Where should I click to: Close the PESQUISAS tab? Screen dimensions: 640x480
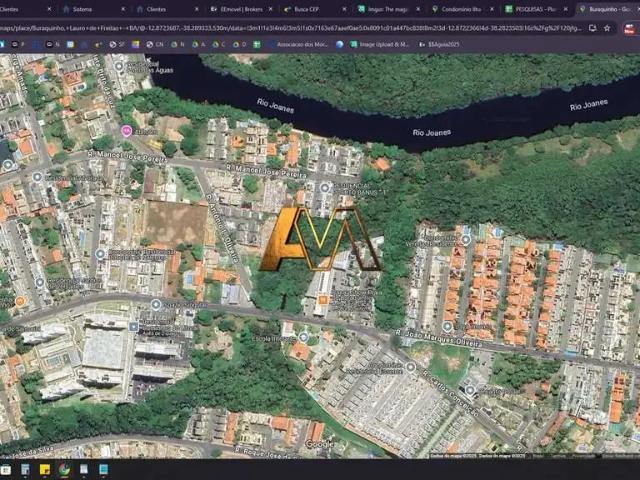pos(565,9)
